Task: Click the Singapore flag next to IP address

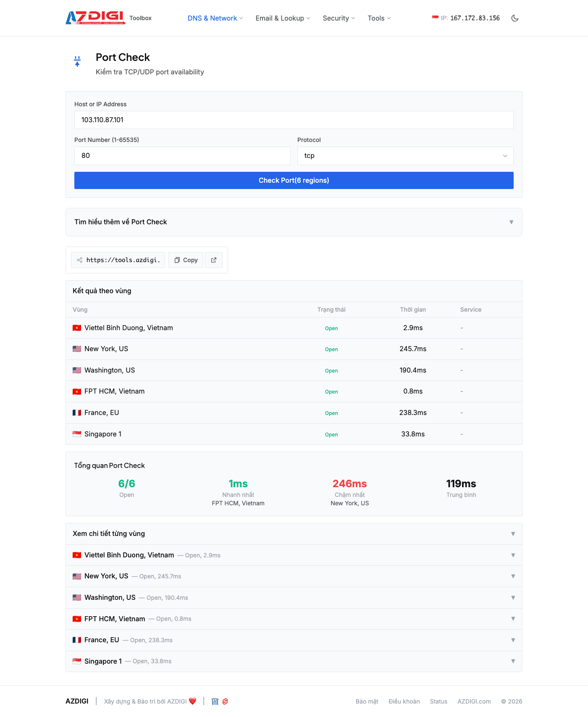Action: click(435, 18)
